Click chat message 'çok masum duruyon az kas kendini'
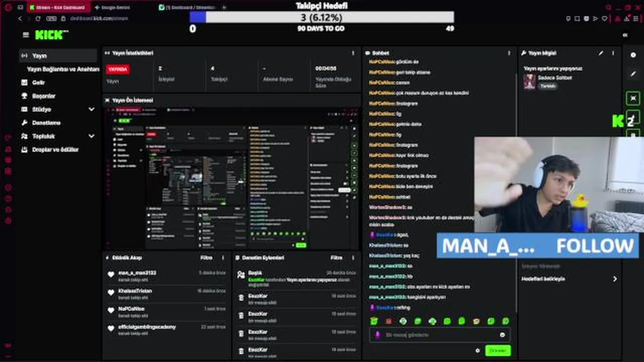 coord(433,93)
